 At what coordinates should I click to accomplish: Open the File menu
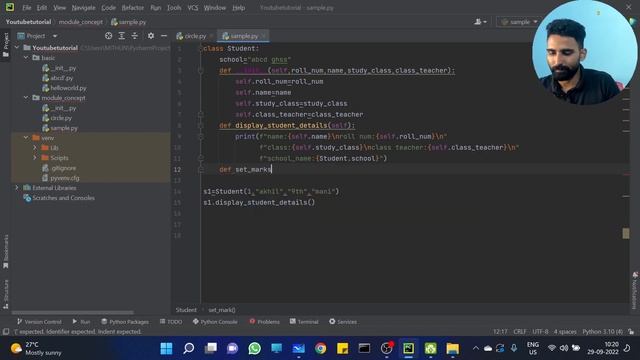tap(27, 8)
